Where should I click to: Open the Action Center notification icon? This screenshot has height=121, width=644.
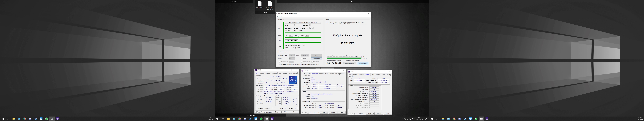pos(426,119)
